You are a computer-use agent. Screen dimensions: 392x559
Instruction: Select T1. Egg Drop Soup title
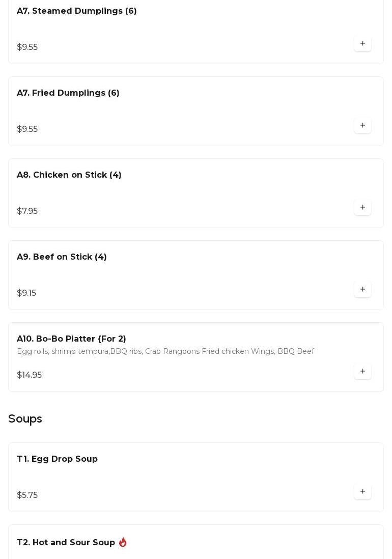(x=57, y=459)
